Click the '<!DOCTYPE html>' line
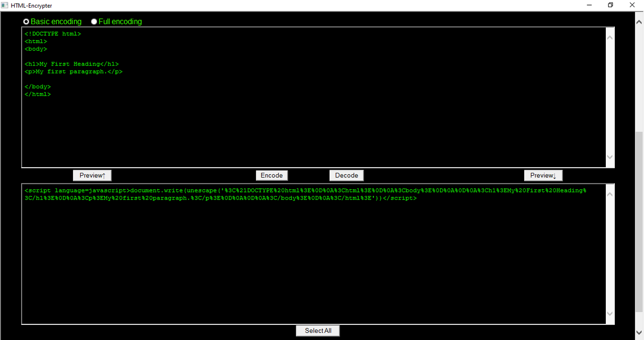 tap(53, 34)
